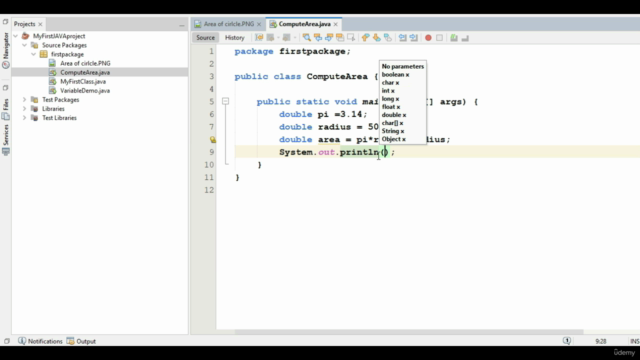640x360 pixels.
Task: Toggle Bookmark on current line
Action: (x=388, y=38)
